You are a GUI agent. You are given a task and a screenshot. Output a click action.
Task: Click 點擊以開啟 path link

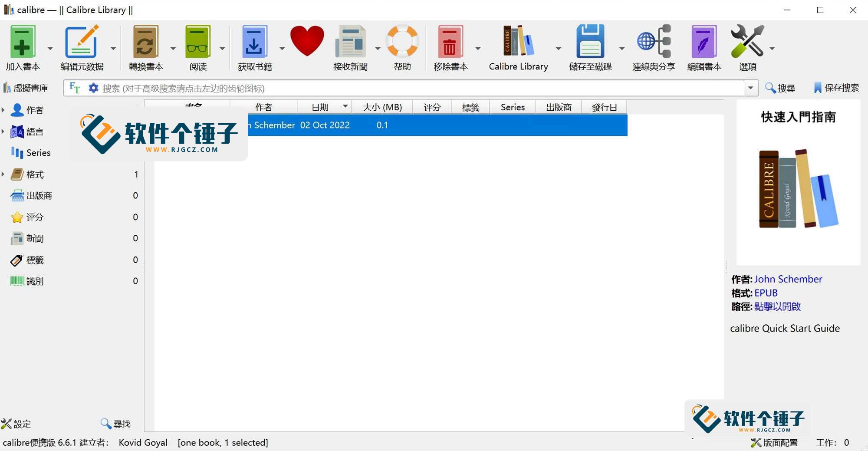[777, 306]
